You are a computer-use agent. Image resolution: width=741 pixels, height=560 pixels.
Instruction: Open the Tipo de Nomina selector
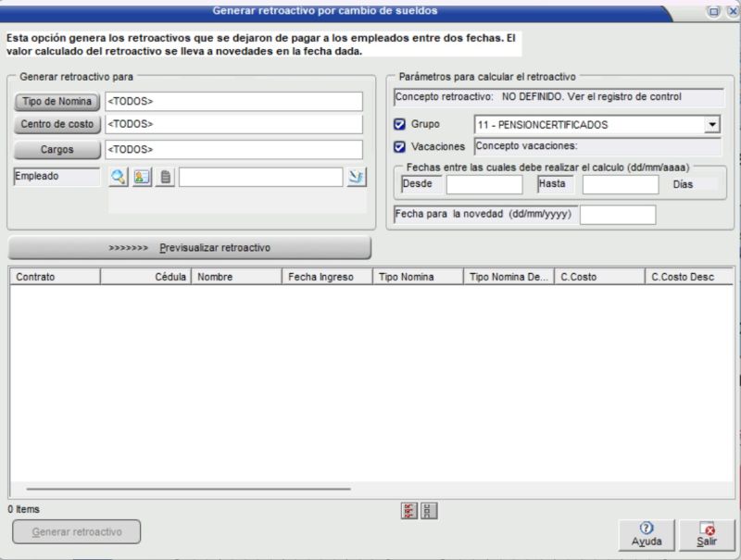(x=57, y=101)
